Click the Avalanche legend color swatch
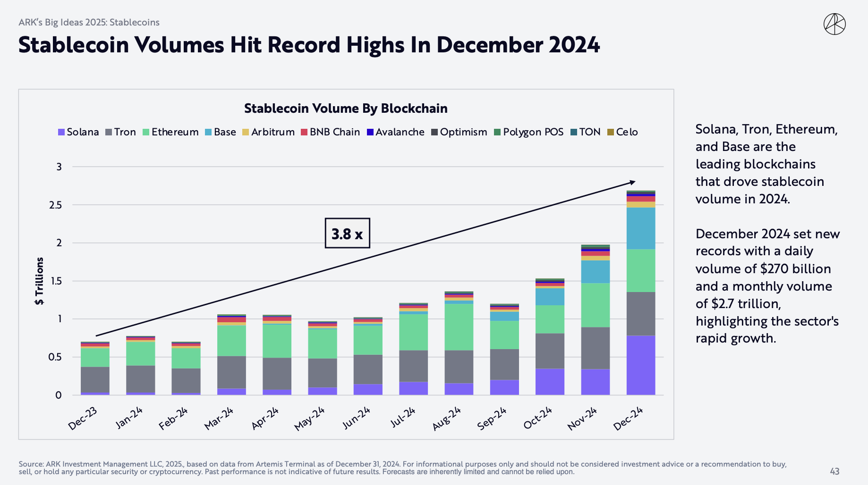The height and width of the screenshot is (485, 868). pos(370,132)
